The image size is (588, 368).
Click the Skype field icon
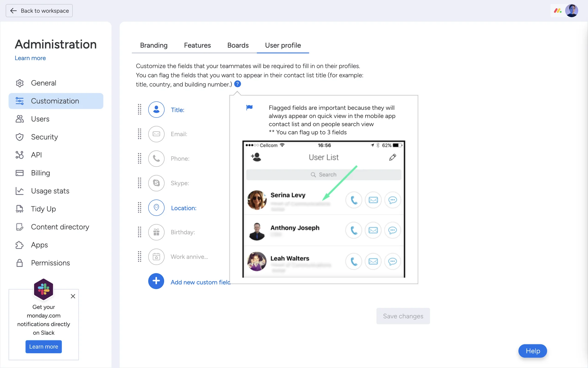tap(156, 183)
